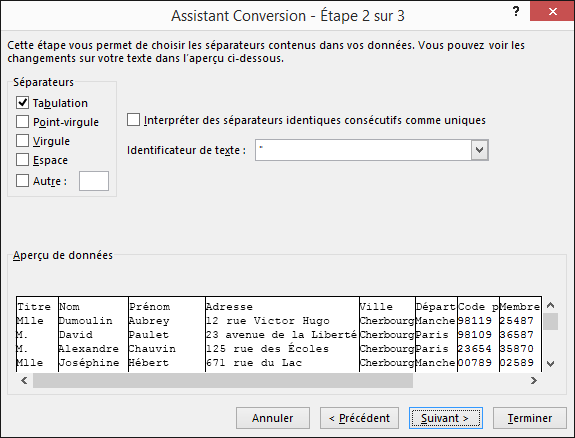Click the 25487 member number cell

[x=516, y=321]
